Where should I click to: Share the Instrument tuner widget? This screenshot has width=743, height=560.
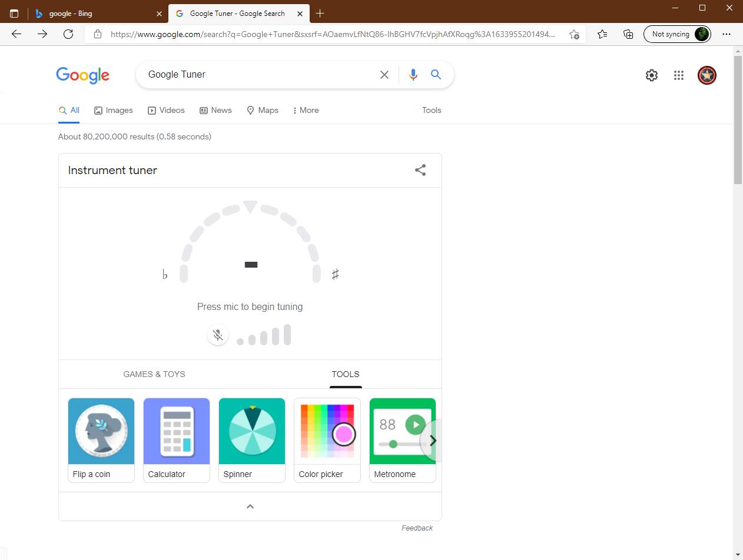tap(420, 170)
